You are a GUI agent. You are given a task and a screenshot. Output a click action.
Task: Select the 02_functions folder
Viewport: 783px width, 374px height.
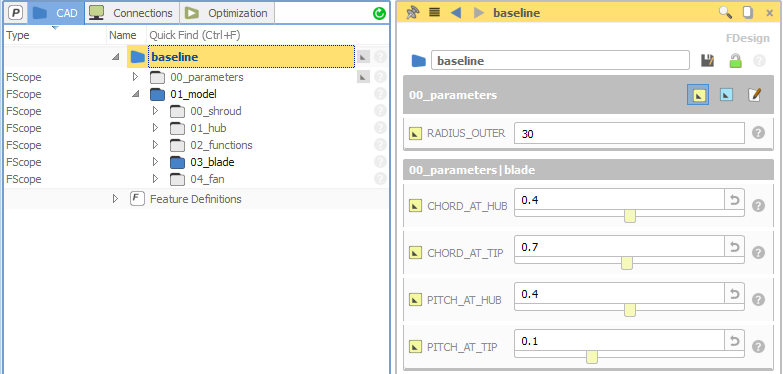211,145
